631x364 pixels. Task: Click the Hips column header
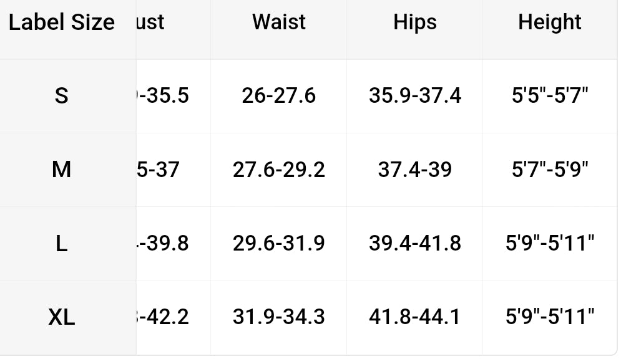(414, 22)
